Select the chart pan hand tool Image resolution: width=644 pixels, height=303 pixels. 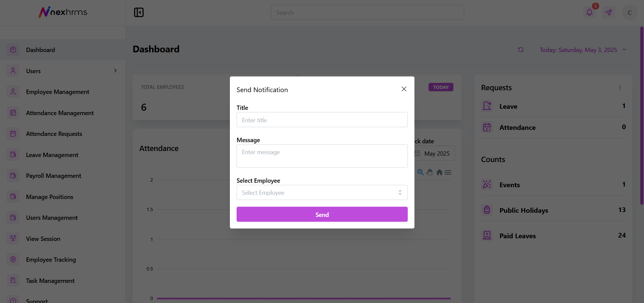[430, 172]
